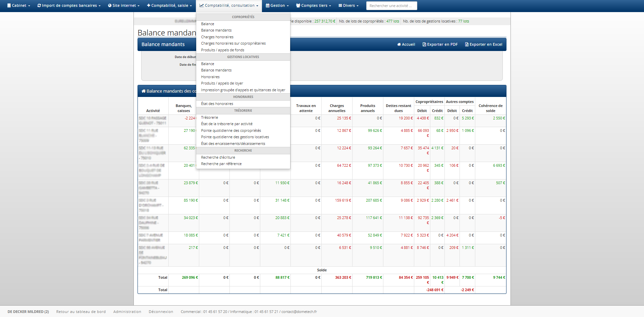Click the Excel file icon

pyautogui.click(x=467, y=45)
